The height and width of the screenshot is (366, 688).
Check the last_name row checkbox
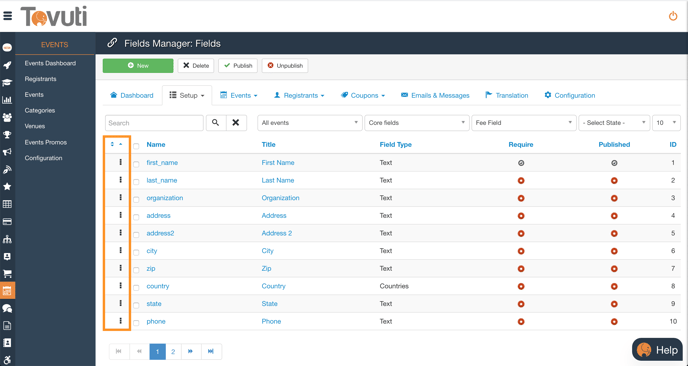(136, 182)
